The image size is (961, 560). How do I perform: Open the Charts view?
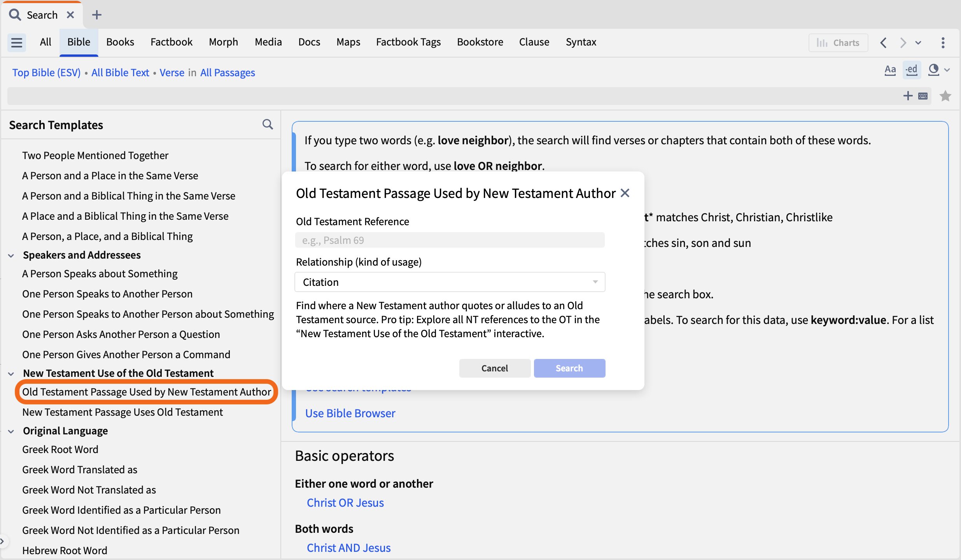pyautogui.click(x=838, y=42)
